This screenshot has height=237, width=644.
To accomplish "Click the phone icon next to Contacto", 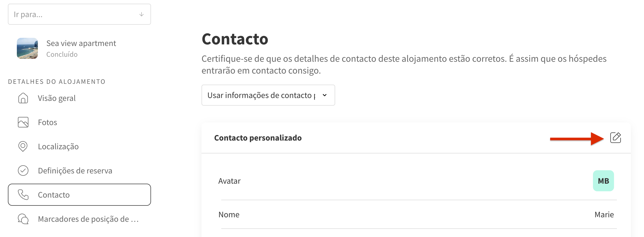I will (23, 195).
